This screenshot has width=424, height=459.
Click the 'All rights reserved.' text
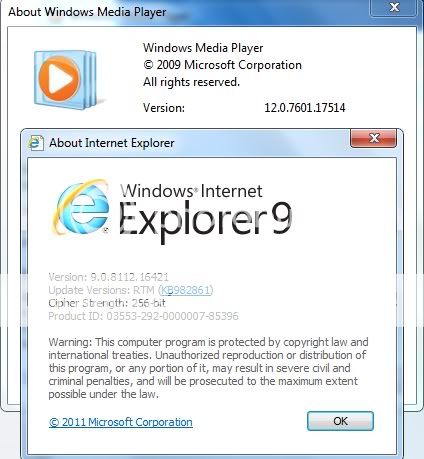[x=191, y=82]
